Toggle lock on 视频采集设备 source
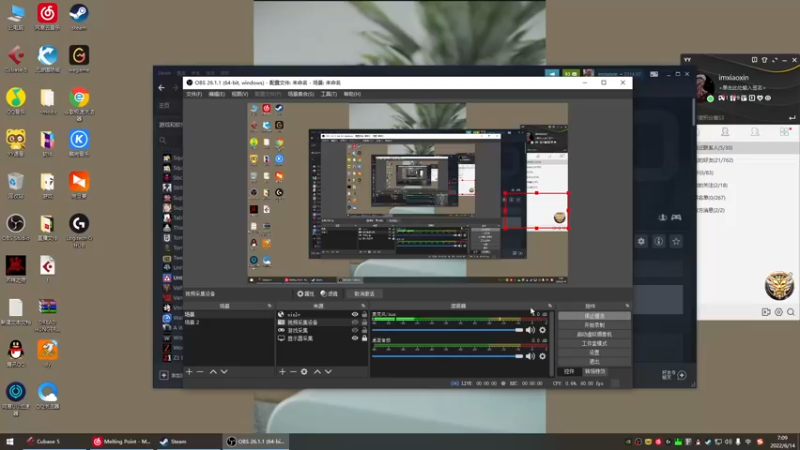 pos(364,322)
